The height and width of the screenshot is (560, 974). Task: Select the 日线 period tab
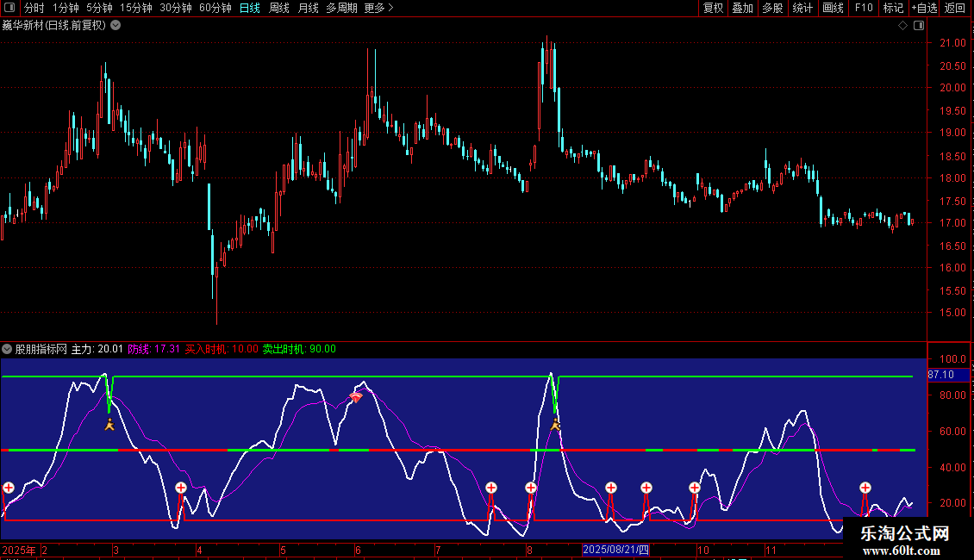tap(250, 8)
